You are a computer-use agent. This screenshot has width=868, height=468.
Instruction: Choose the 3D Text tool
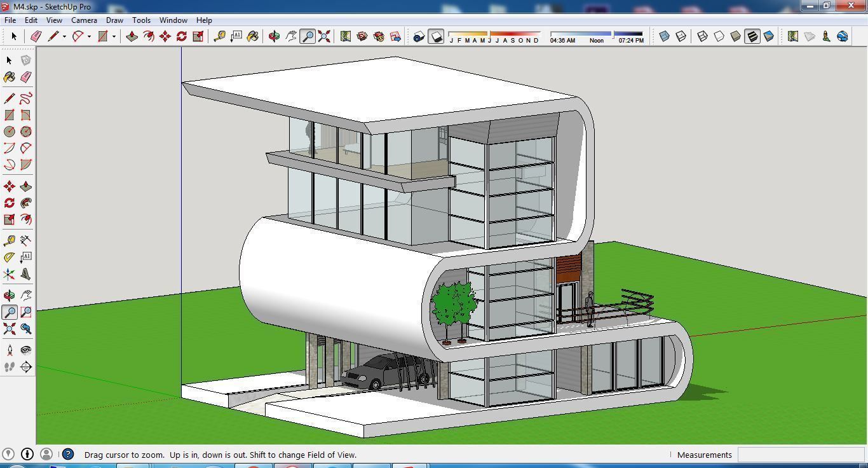(25, 274)
